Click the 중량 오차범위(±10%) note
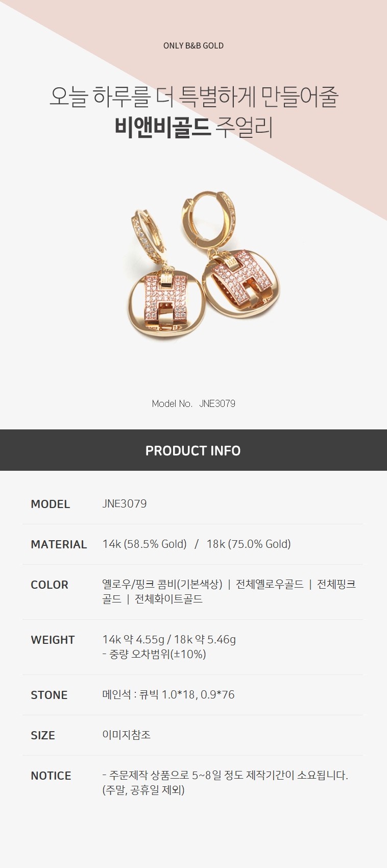The height and width of the screenshot is (868, 387). [x=154, y=654]
